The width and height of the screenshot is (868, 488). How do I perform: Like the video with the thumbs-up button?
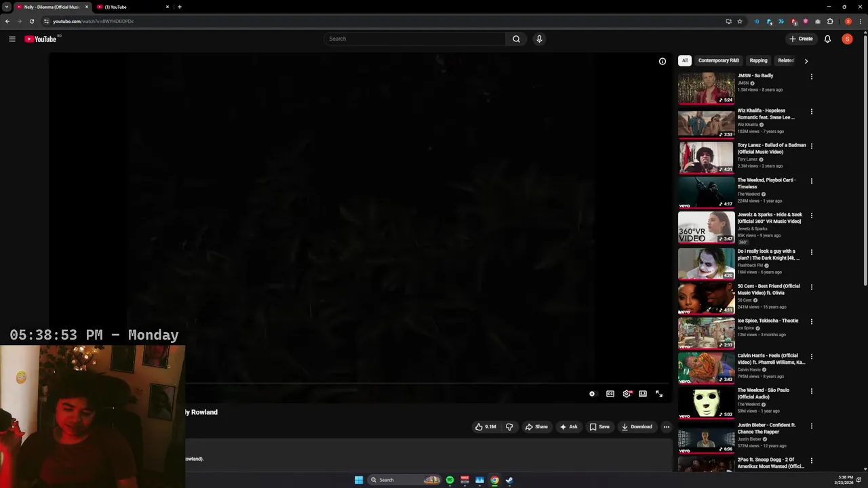pos(486,427)
